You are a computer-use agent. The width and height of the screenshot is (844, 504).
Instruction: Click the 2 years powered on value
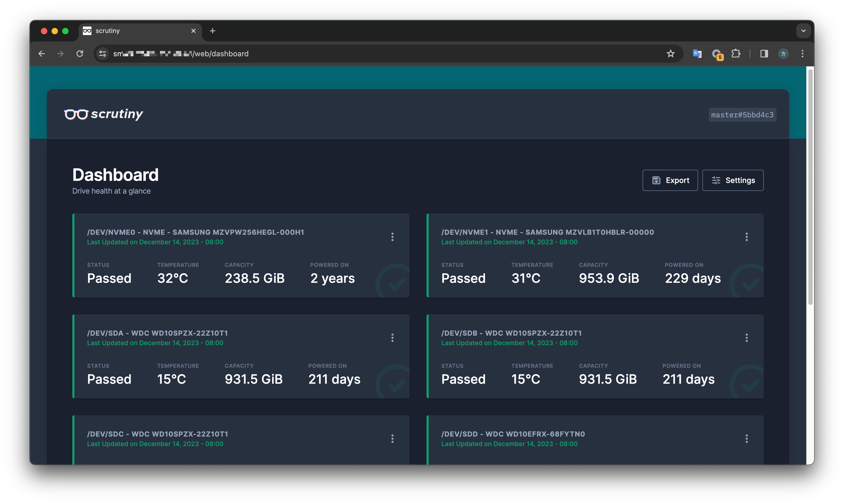pos(332,279)
